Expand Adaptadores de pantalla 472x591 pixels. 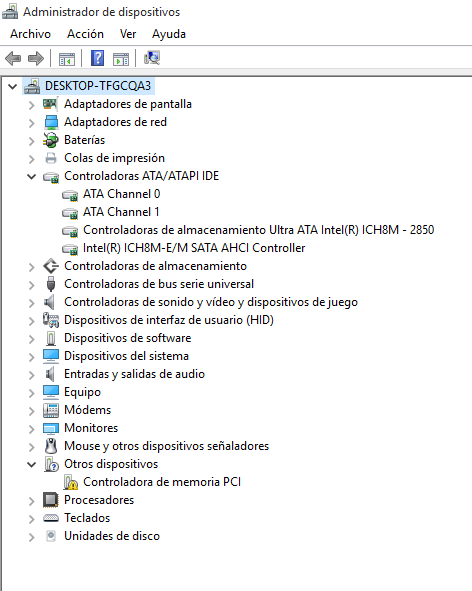(32, 105)
